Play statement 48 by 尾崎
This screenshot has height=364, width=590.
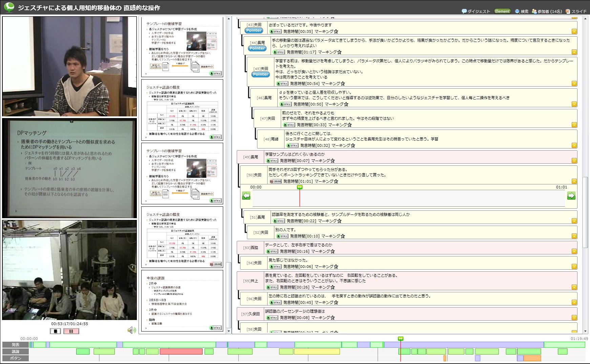click(292, 145)
